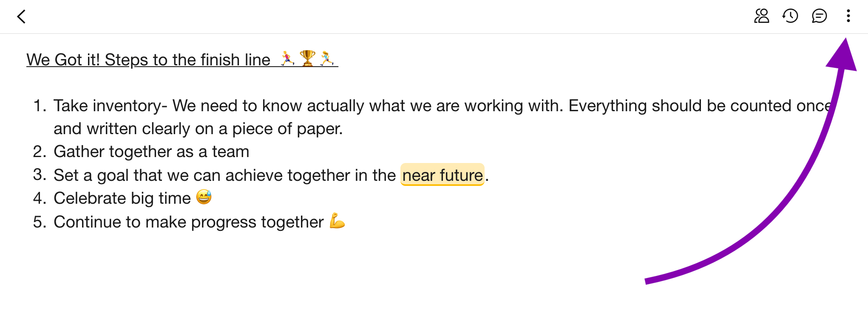Click the flexed bicep emoji
The width and height of the screenshot is (868, 326).
pos(337,221)
